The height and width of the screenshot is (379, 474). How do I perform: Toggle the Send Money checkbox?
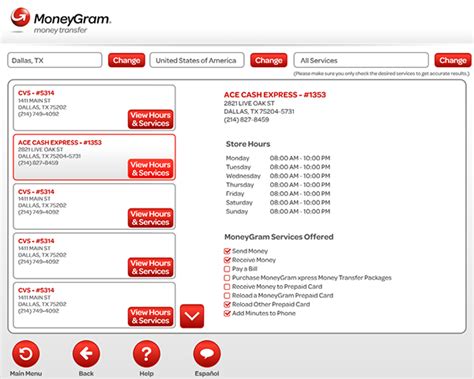coord(227,251)
